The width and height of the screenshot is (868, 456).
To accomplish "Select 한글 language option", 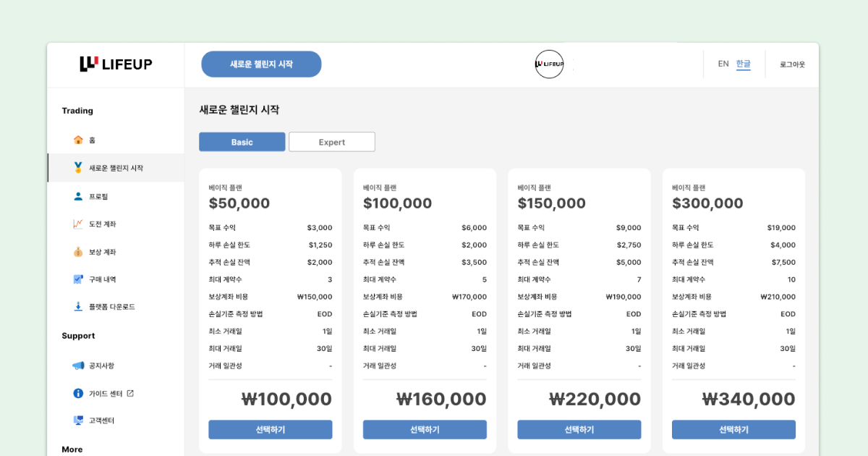I will 744,64.
